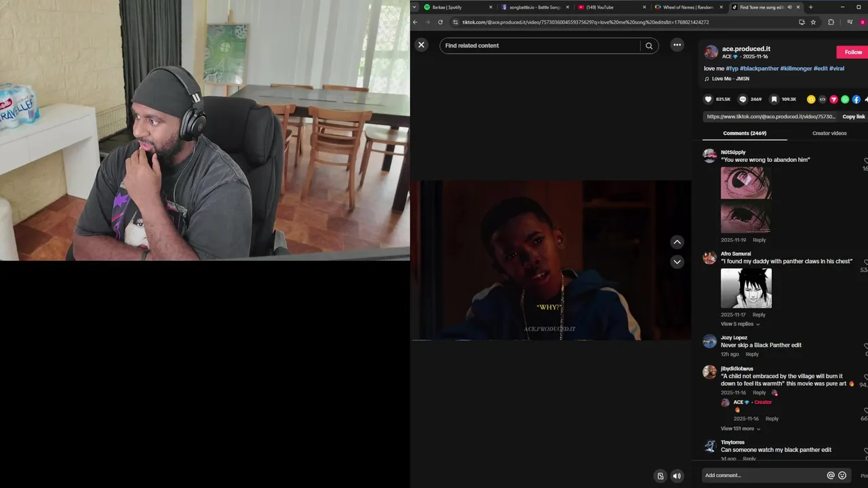
Task: Open browser extensions puzzle icon
Action: [x=831, y=22]
